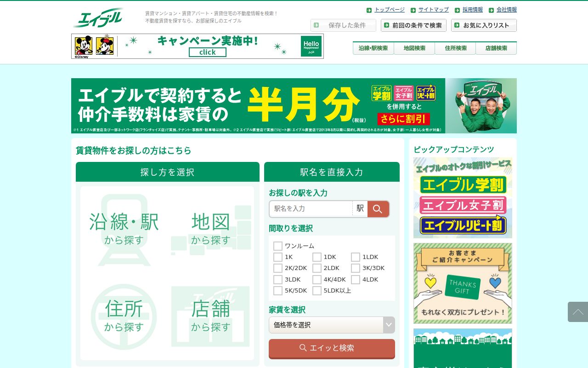Switch to 住所検索 tab

click(x=455, y=48)
